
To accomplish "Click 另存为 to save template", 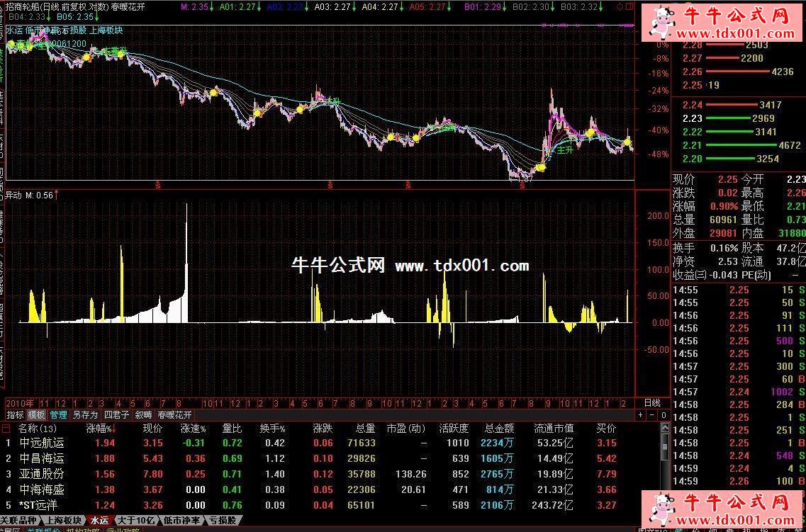I will pos(85,415).
